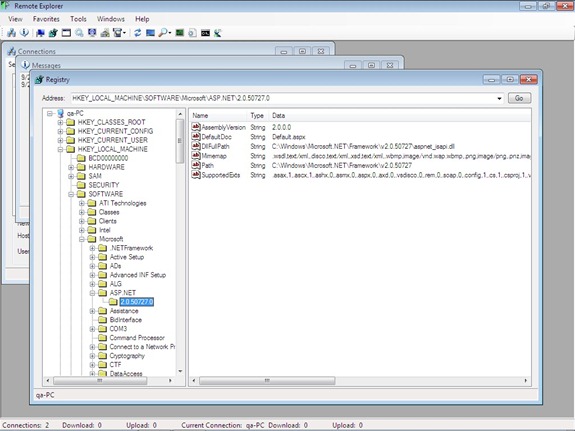The image size is (575, 431).
Task: Select the ATI Technologies key
Action: coord(122,203)
